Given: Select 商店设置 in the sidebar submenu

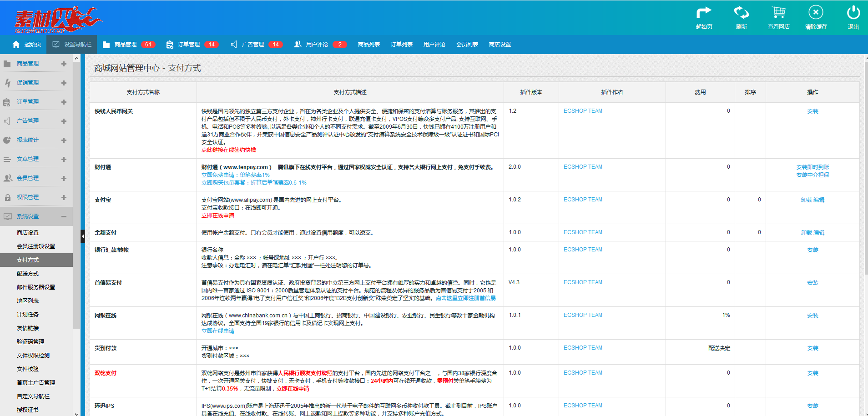Looking at the screenshot, I should pyautogui.click(x=28, y=232).
